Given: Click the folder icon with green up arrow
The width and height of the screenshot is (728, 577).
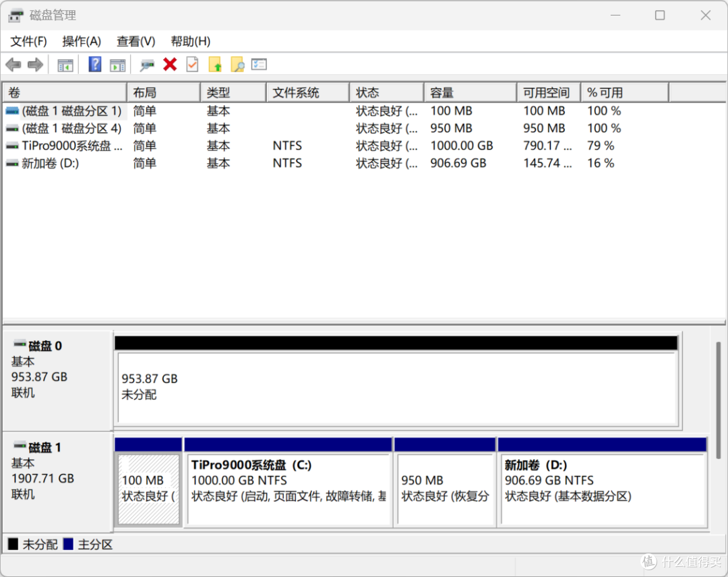Looking at the screenshot, I should 215,65.
